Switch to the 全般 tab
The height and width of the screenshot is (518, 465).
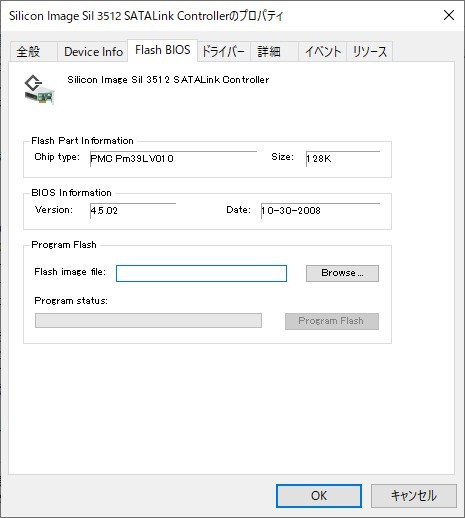tap(33, 52)
